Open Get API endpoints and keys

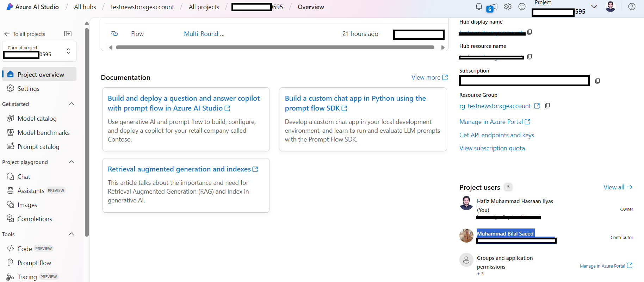click(497, 135)
